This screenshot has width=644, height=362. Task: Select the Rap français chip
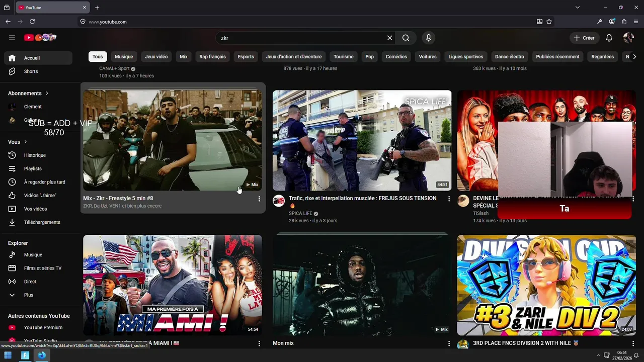(x=212, y=57)
